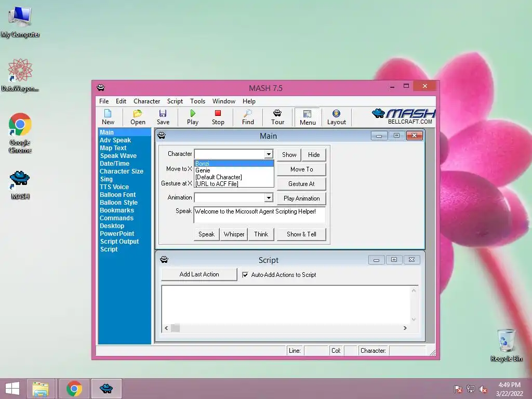This screenshot has width=532, height=399.
Task: Select Genie from the character list
Action: click(x=234, y=170)
